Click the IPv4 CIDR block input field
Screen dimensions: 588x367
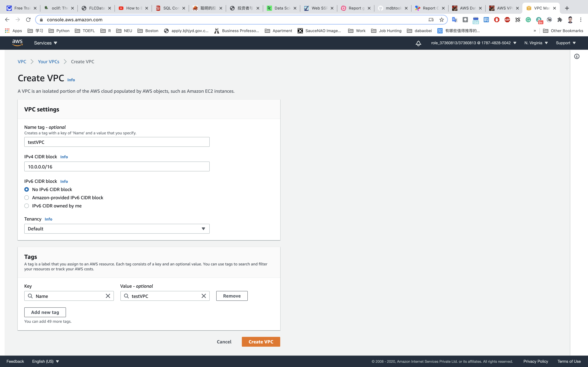click(x=117, y=166)
